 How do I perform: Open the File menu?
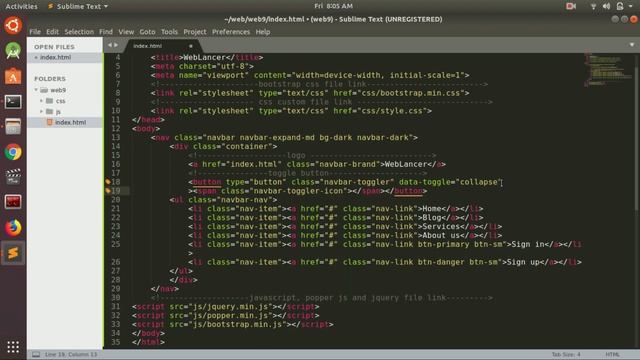35,32
